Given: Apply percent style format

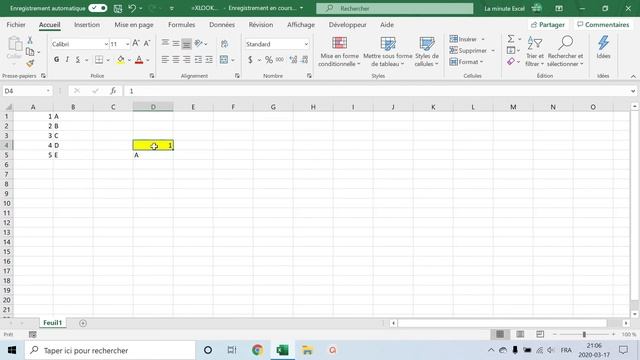Looking at the screenshot, I should 269,60.
